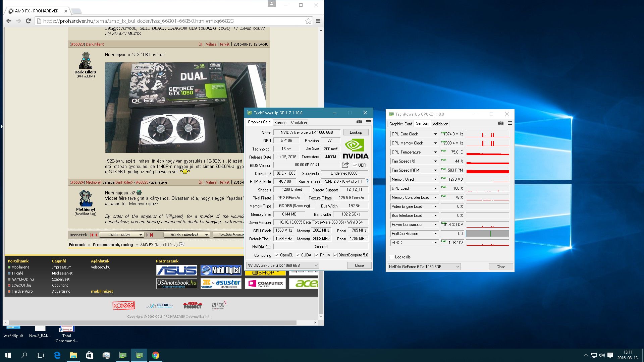Open GPU selector dropdown in Graphics Card window
This screenshot has width=644, height=362.
[282, 265]
